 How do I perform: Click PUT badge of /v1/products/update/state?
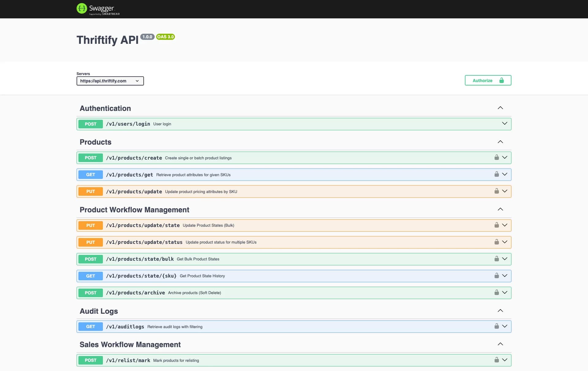point(91,225)
